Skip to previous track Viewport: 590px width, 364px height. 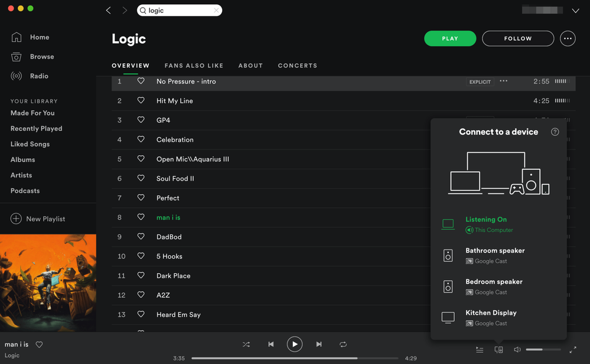click(x=271, y=344)
